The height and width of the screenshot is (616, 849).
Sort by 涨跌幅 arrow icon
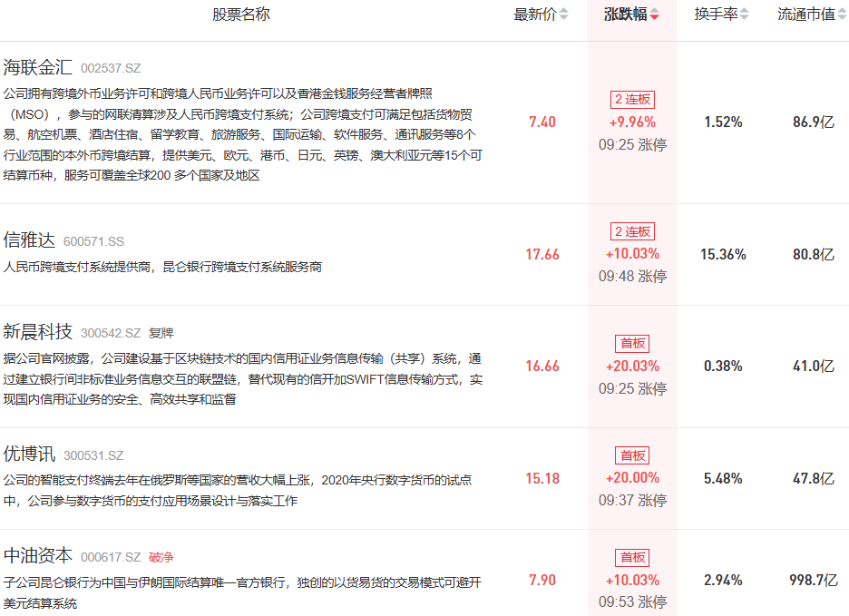pos(654,15)
